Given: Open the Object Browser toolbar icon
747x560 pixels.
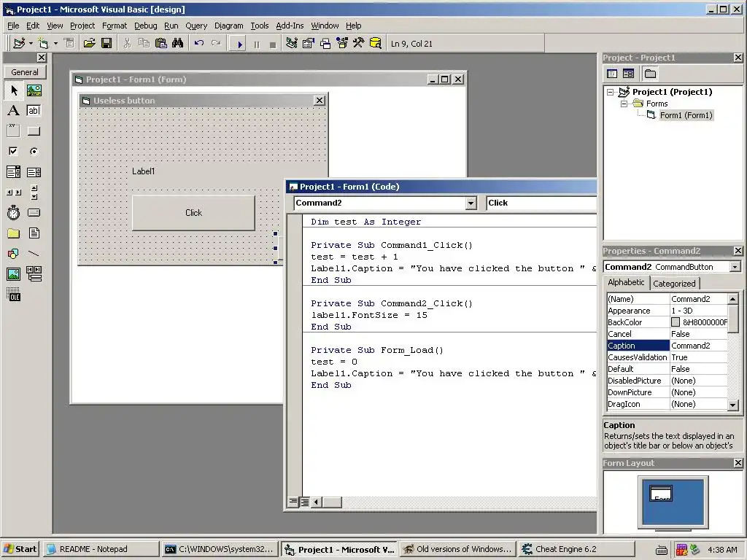Looking at the screenshot, I should coord(342,43).
